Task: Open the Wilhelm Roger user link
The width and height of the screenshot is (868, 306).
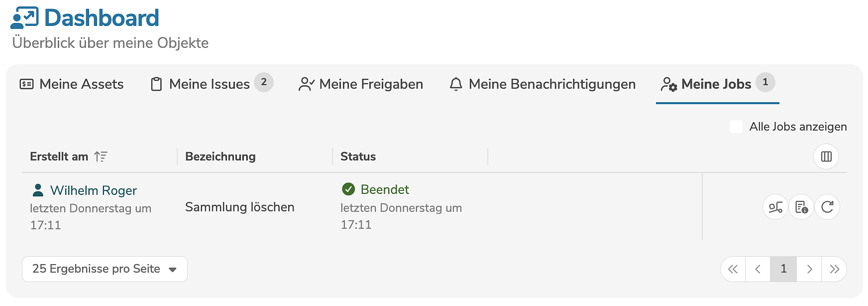Action: pyautogui.click(x=95, y=190)
